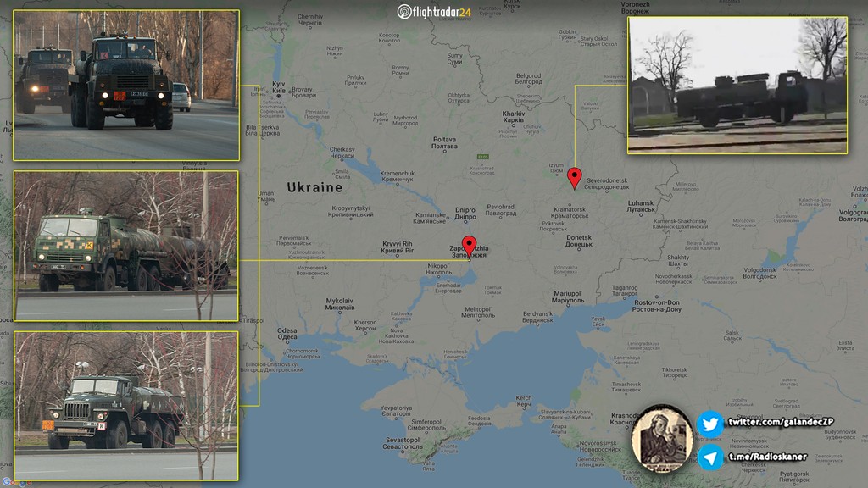
Task: Click the Pavlohrad city label
Action: [500, 210]
